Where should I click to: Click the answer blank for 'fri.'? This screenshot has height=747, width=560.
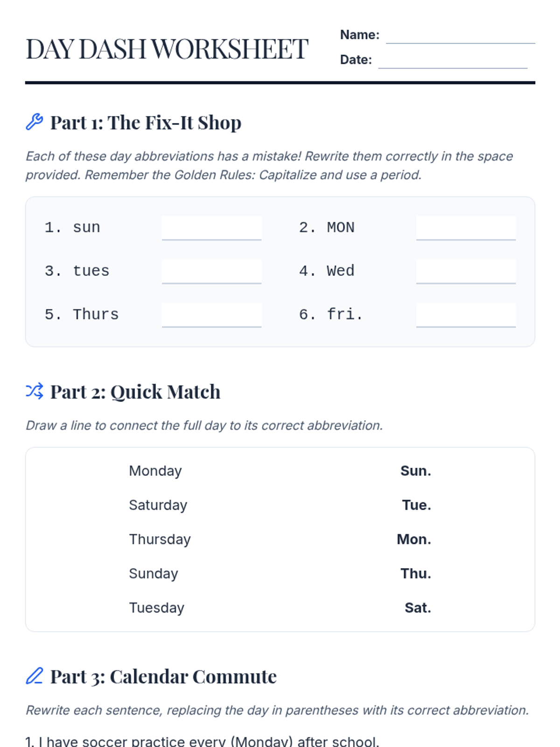(466, 315)
